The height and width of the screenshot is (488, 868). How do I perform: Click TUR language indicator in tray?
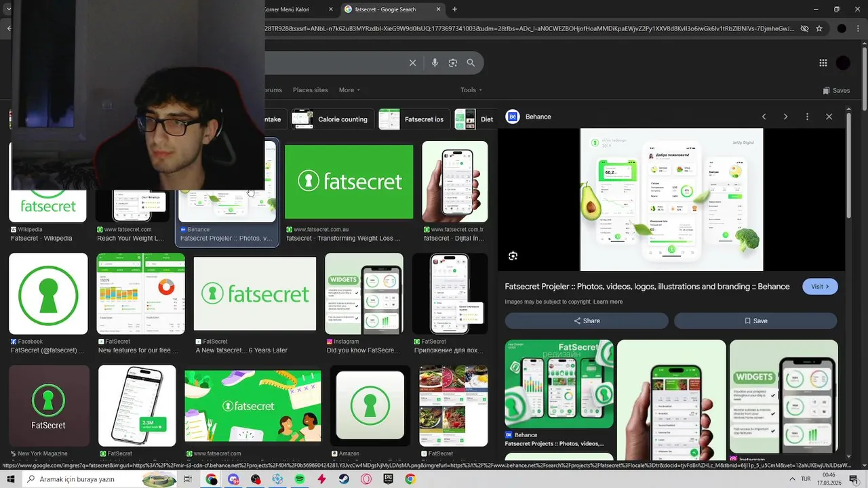pyautogui.click(x=806, y=479)
